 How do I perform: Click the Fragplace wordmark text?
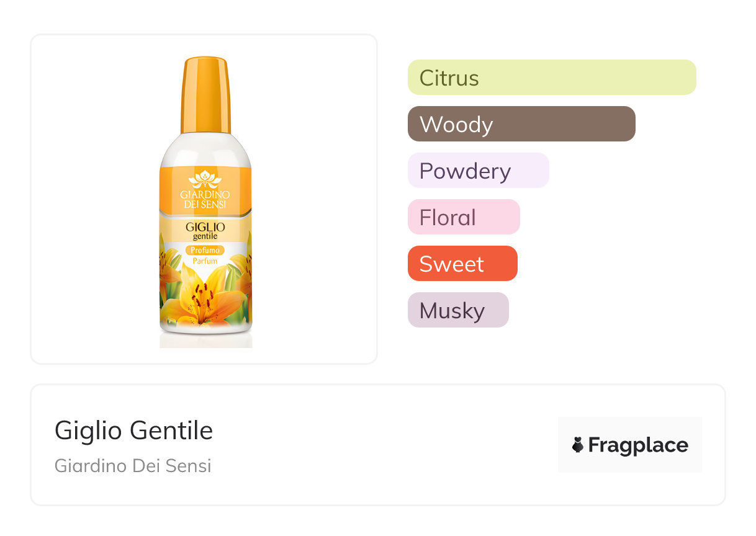click(x=638, y=445)
